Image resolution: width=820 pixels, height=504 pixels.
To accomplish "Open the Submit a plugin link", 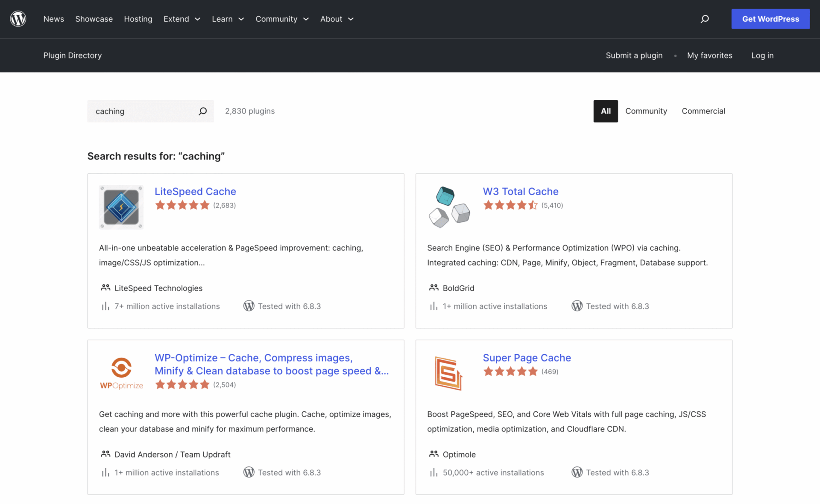I will [x=634, y=55].
